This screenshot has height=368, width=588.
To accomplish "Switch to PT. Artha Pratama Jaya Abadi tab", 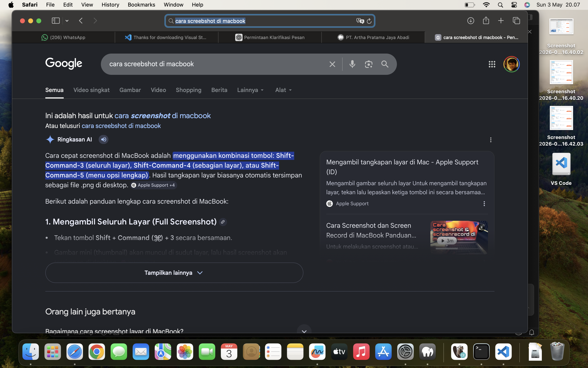I will point(373,37).
